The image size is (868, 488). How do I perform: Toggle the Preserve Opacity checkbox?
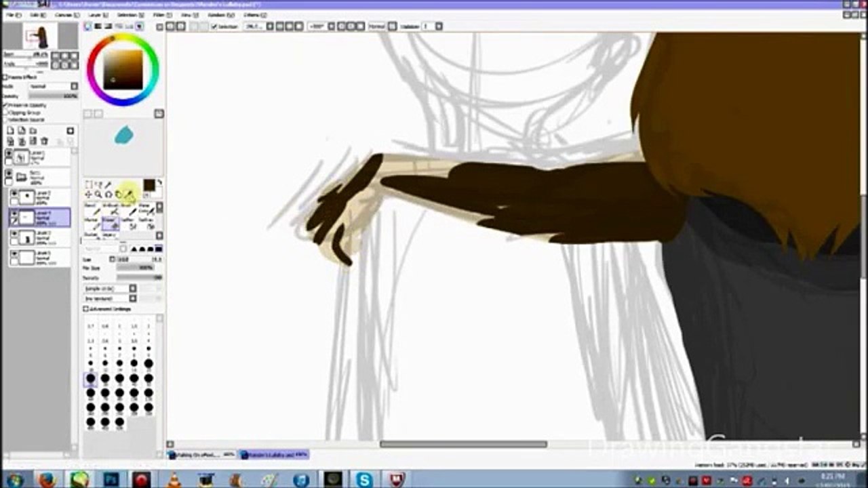[x=5, y=106]
